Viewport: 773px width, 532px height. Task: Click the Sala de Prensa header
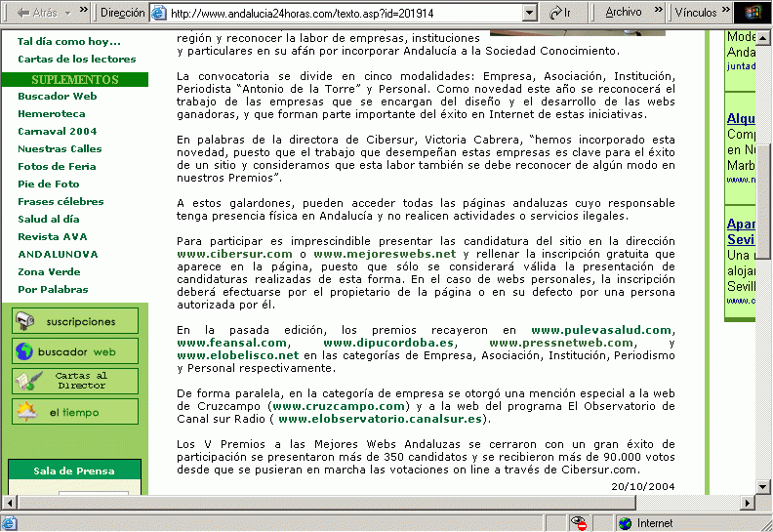[x=74, y=471]
